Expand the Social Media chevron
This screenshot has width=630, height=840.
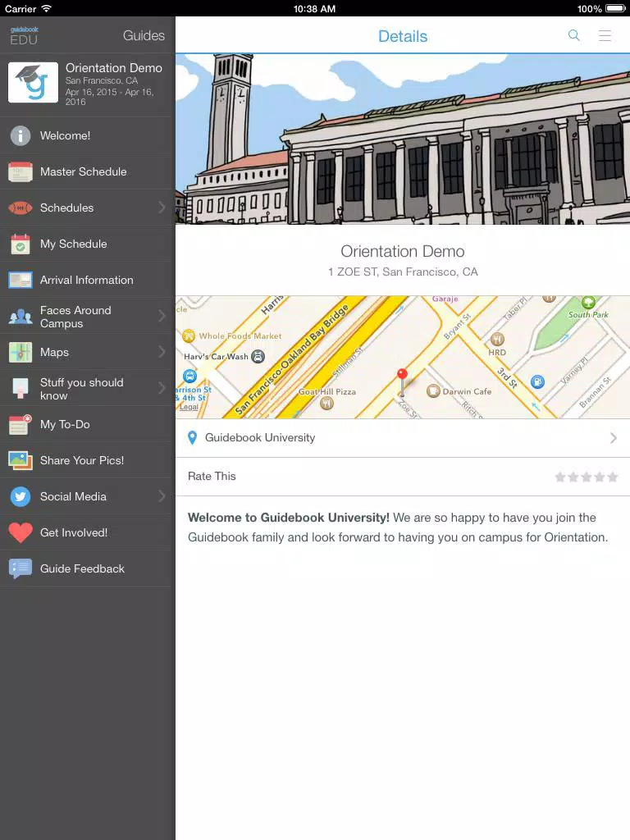tap(162, 496)
